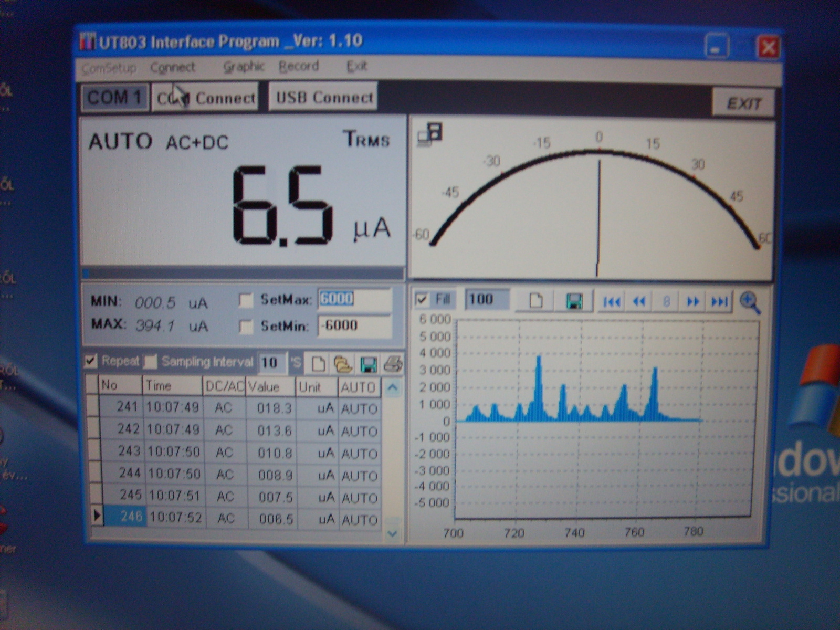Image resolution: width=840 pixels, height=630 pixels.
Task: Click the analog meter mode icon
Action: [x=430, y=134]
